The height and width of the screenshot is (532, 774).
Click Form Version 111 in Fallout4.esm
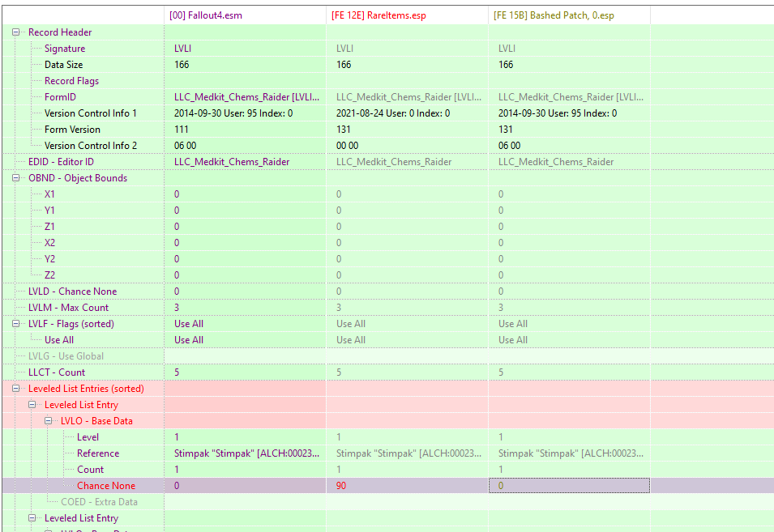182,130
